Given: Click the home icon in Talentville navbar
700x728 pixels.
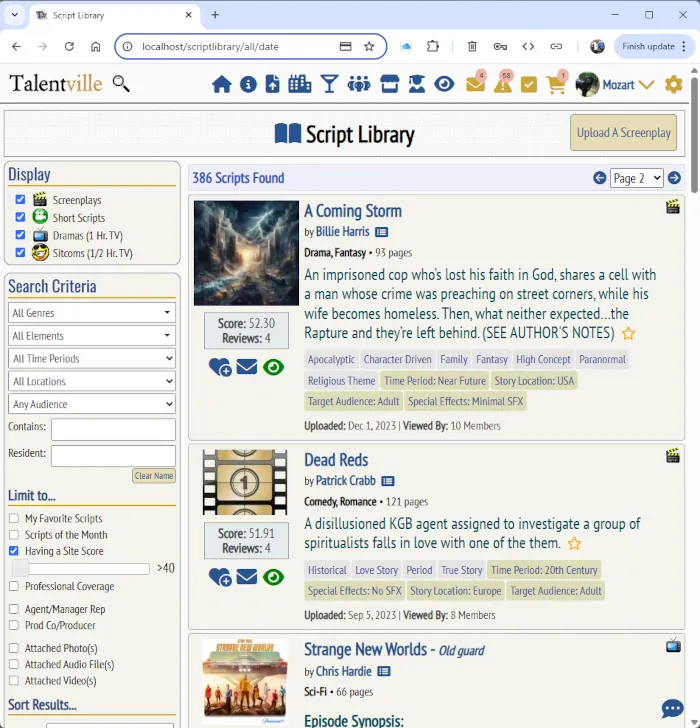Looking at the screenshot, I should (x=221, y=85).
